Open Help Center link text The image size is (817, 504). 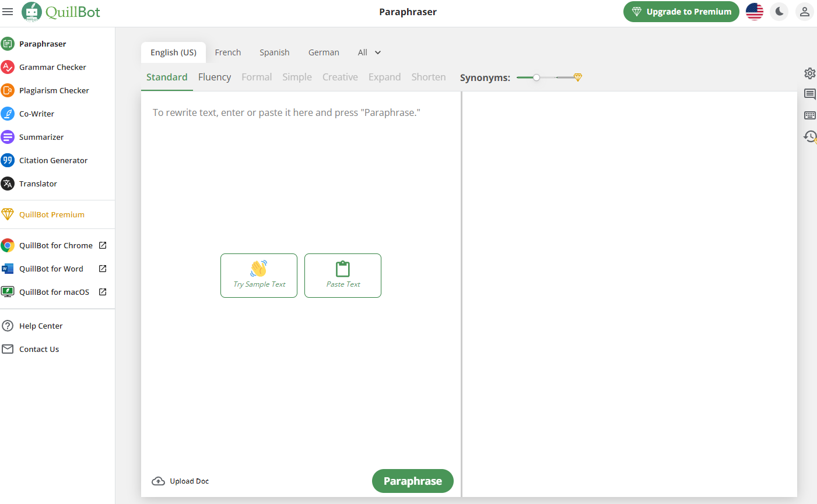41,326
